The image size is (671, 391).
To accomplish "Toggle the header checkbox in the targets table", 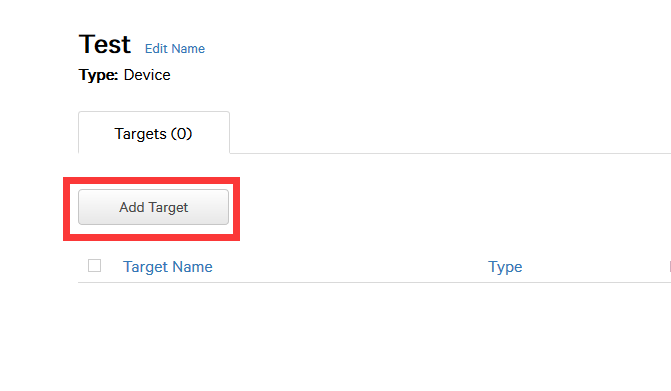I will pyautogui.click(x=95, y=266).
